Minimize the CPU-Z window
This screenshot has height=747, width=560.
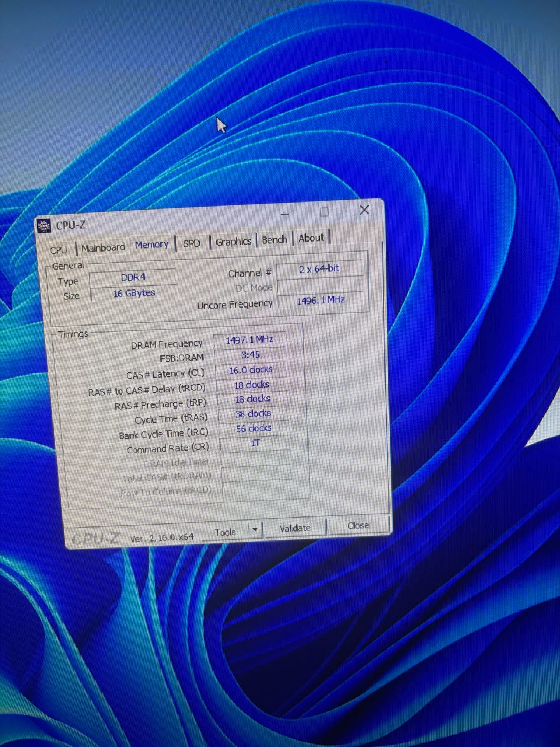[285, 215]
